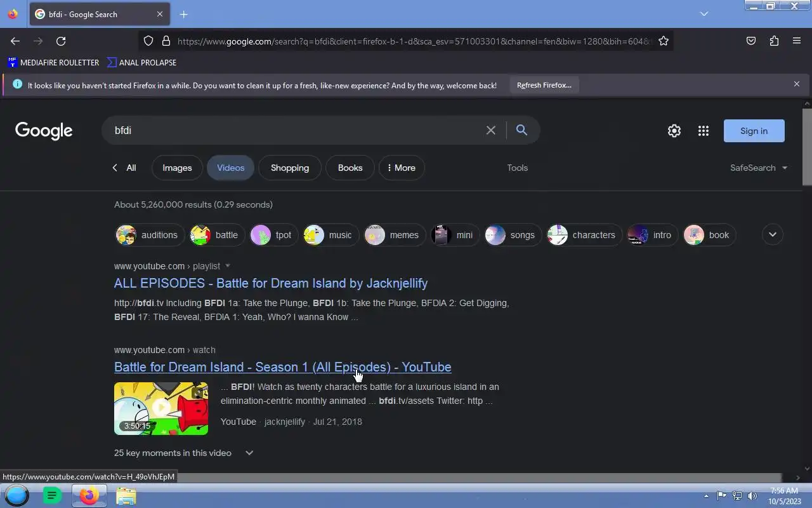Filter by the mini chip
Viewport: 812px width, 508px height.
pyautogui.click(x=455, y=235)
